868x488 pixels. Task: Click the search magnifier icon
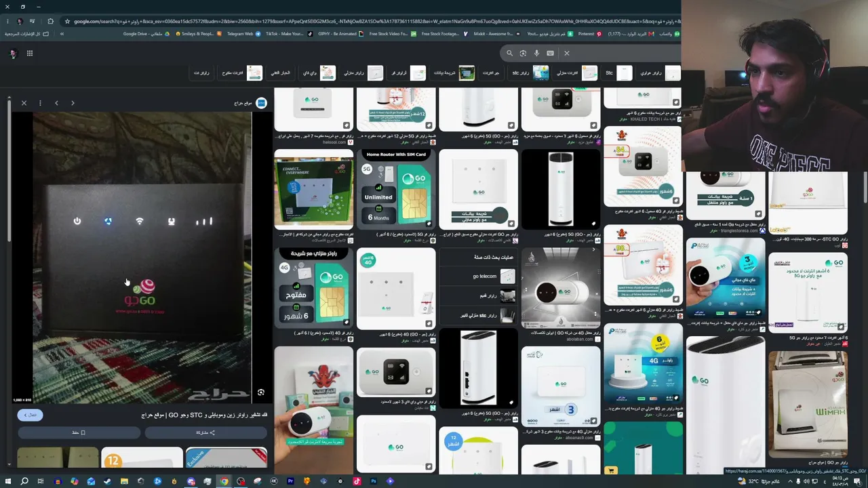coord(509,53)
